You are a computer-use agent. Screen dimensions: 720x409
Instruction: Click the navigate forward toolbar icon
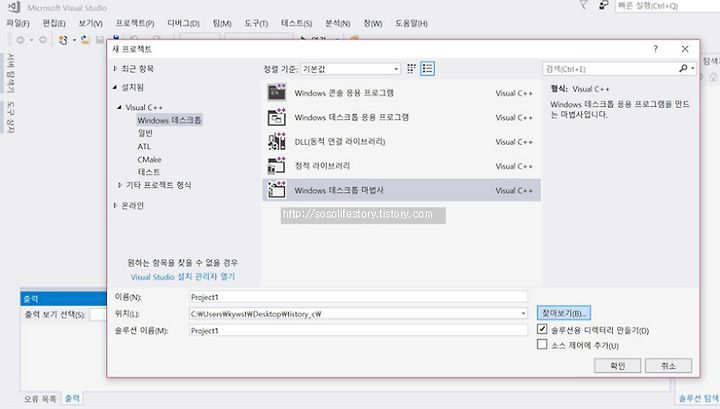pyautogui.click(x=43, y=40)
